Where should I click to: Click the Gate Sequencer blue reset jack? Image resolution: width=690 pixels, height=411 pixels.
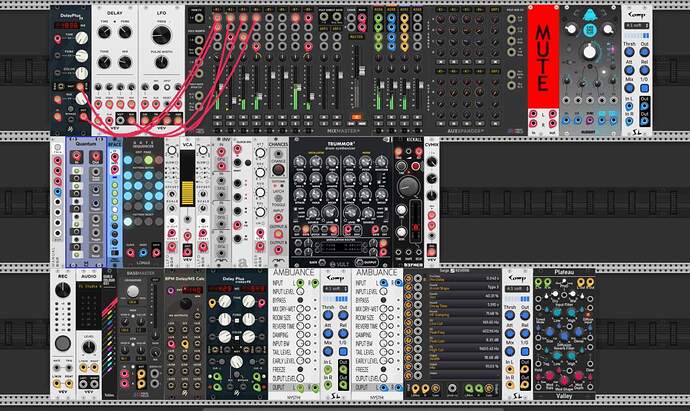click(x=143, y=253)
